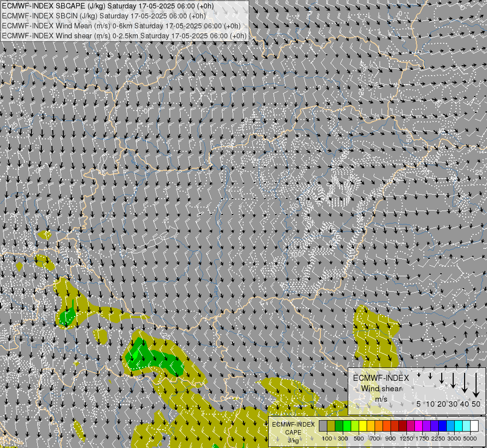This screenshot has width=487, height=448.
Task: Click the 50 m/s wind shear arrow
Action: tap(476, 385)
